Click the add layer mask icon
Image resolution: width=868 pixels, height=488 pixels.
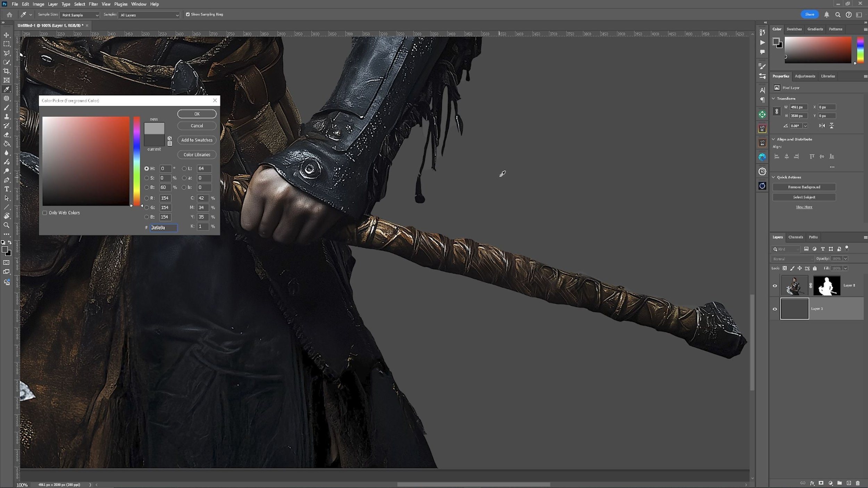[x=821, y=483]
